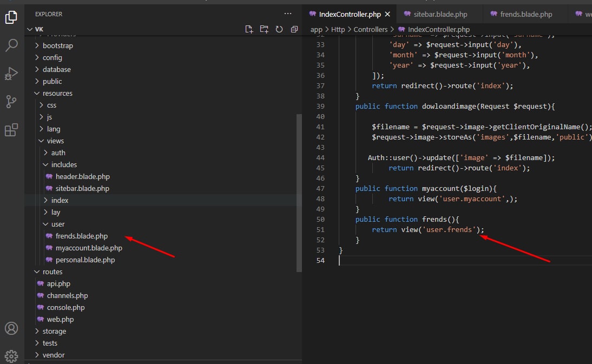Screen dimensions: 592x364
Task: Open Run and Debug view
Action: click(11, 74)
